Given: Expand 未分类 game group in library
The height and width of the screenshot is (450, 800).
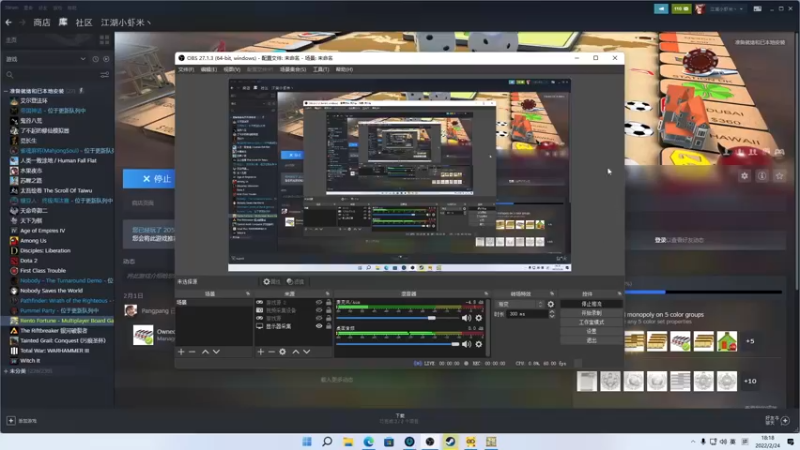Looking at the screenshot, I should [x=6, y=371].
